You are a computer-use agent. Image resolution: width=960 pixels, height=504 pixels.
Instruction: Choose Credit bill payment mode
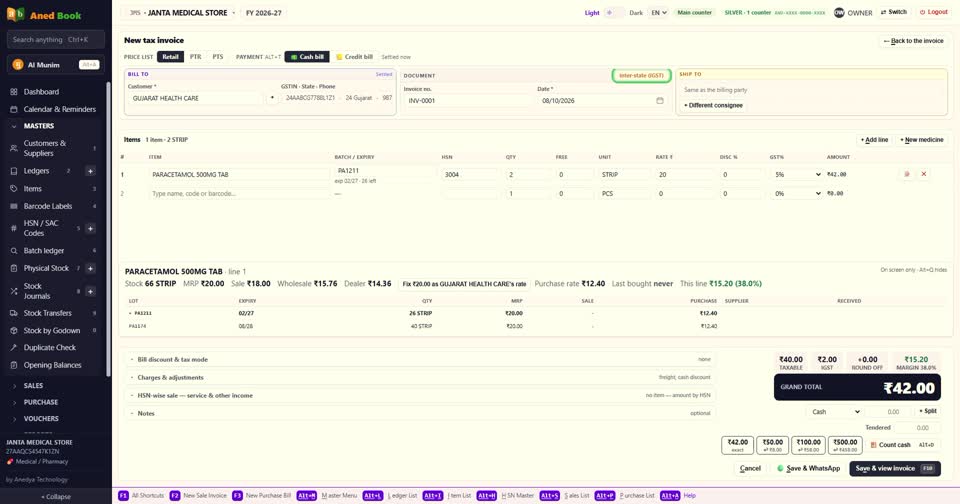click(354, 57)
